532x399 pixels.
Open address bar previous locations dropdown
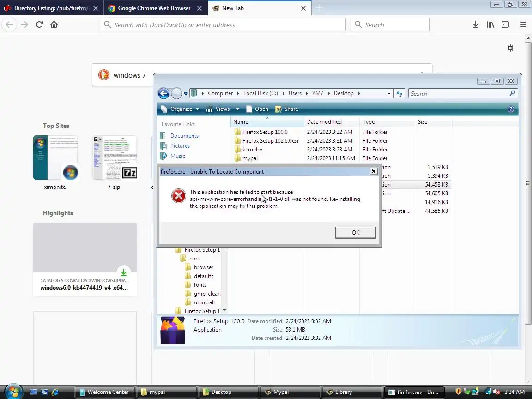tap(389, 93)
